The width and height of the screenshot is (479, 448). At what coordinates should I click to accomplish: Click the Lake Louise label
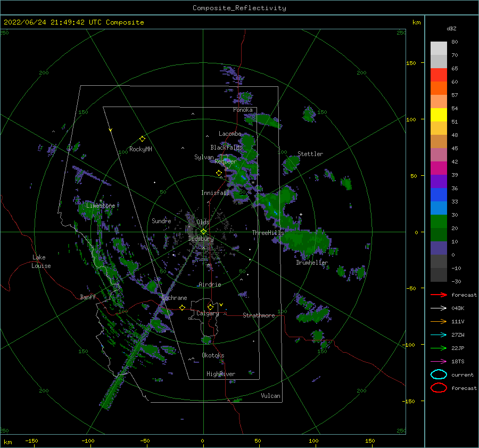(x=41, y=262)
